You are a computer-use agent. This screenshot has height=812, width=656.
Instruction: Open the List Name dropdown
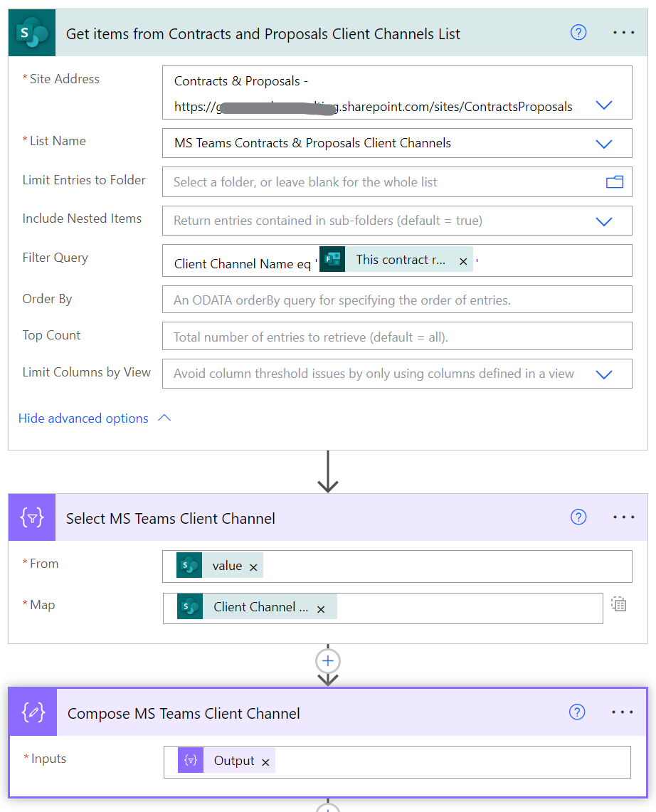click(x=603, y=143)
